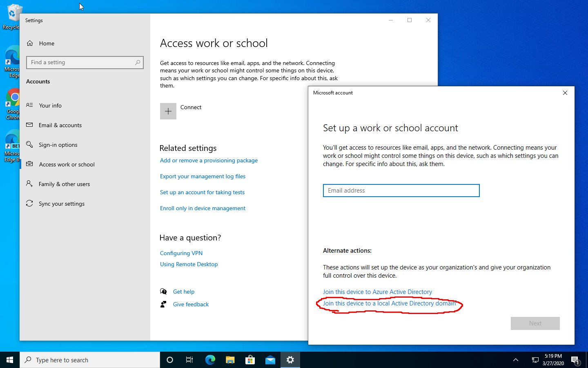
Task: Show hidden system tray icons
Action: point(516,360)
